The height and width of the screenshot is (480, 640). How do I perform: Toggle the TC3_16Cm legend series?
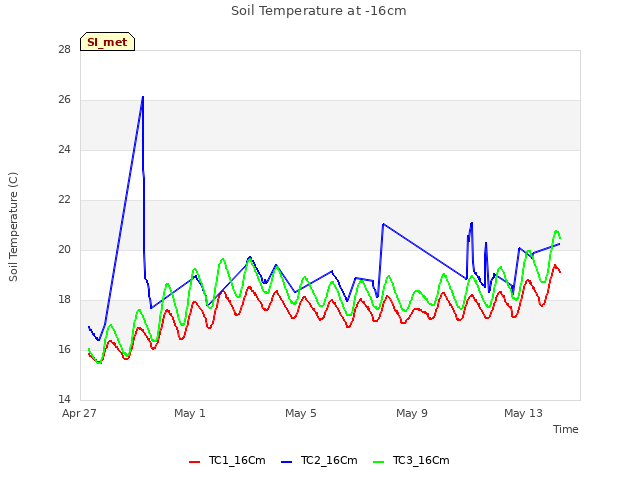411,460
